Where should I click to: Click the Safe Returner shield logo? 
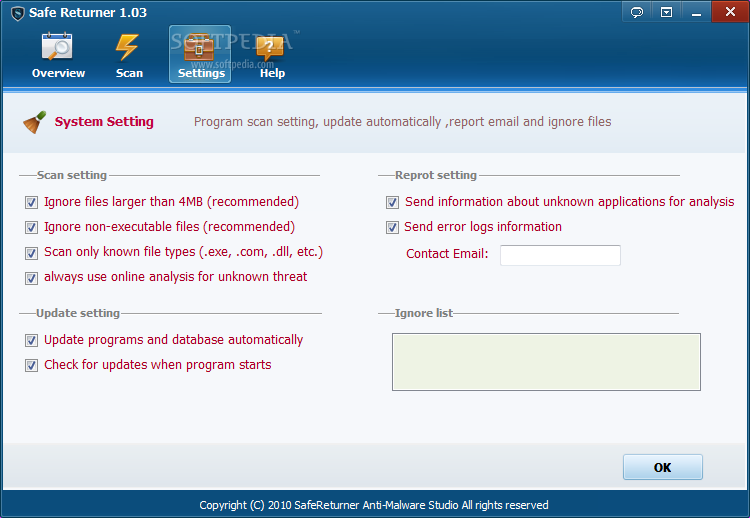pos(17,13)
